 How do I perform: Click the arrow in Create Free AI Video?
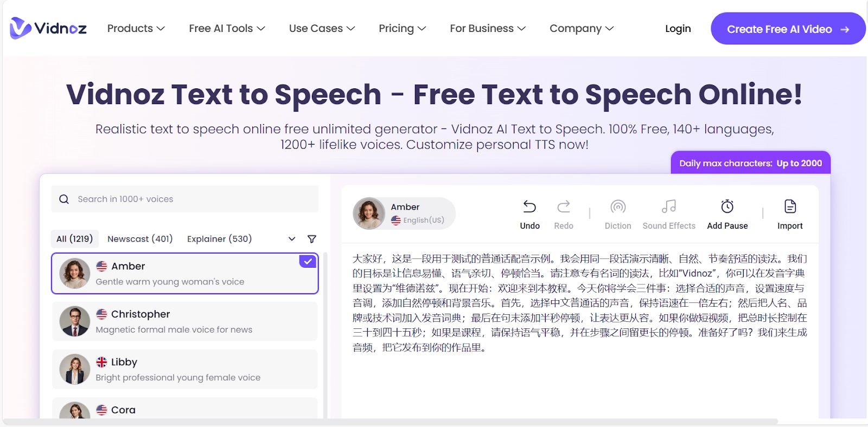pos(845,29)
